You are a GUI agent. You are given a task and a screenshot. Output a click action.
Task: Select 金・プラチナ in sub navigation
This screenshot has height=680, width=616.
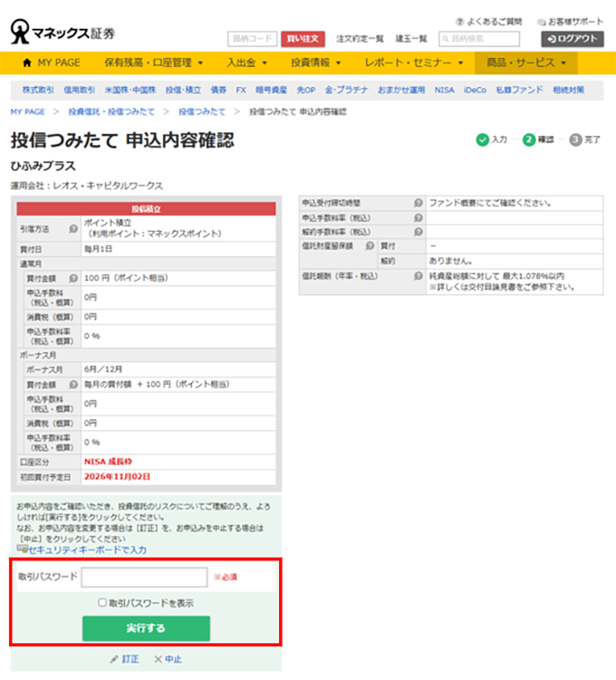346,90
